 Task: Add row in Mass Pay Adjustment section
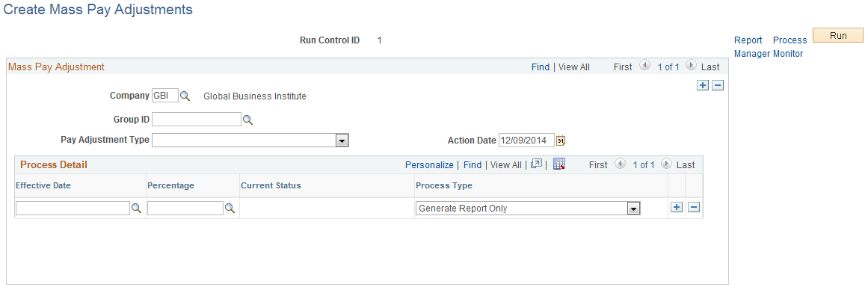pos(703,85)
